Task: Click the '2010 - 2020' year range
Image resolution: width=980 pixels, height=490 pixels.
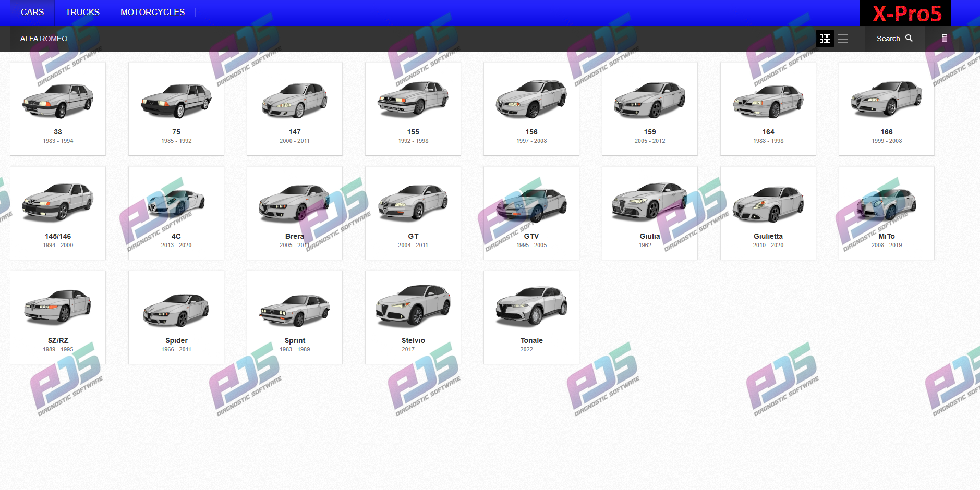Action: coord(768,245)
